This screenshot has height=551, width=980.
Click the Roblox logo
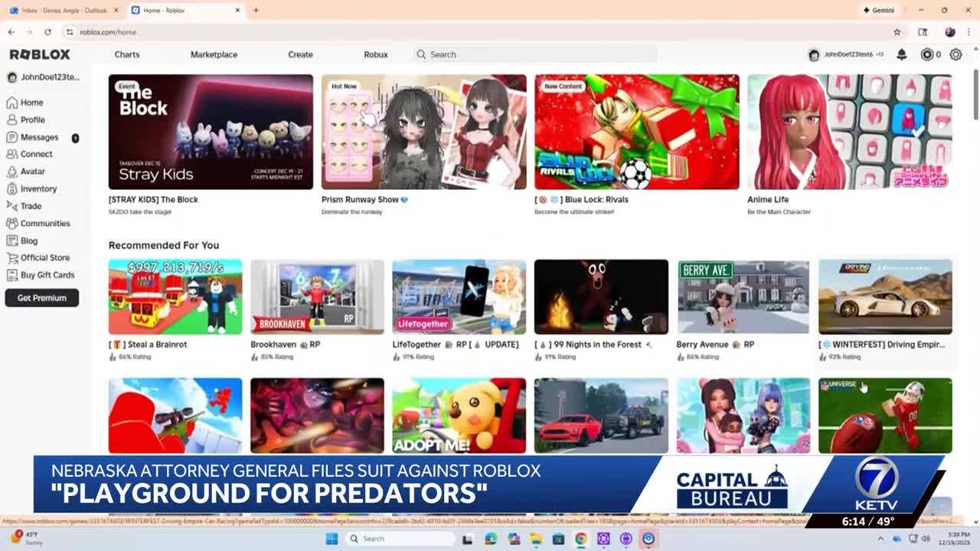tap(40, 54)
